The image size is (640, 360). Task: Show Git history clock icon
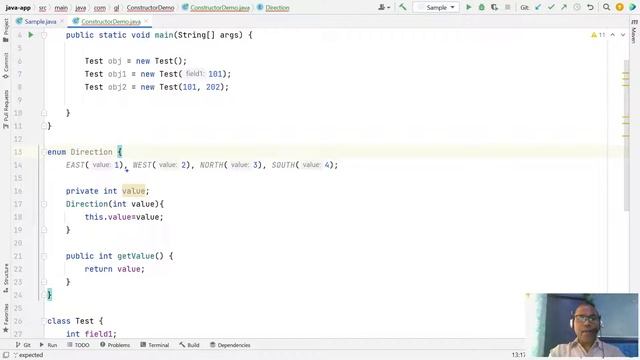tap(577, 7)
